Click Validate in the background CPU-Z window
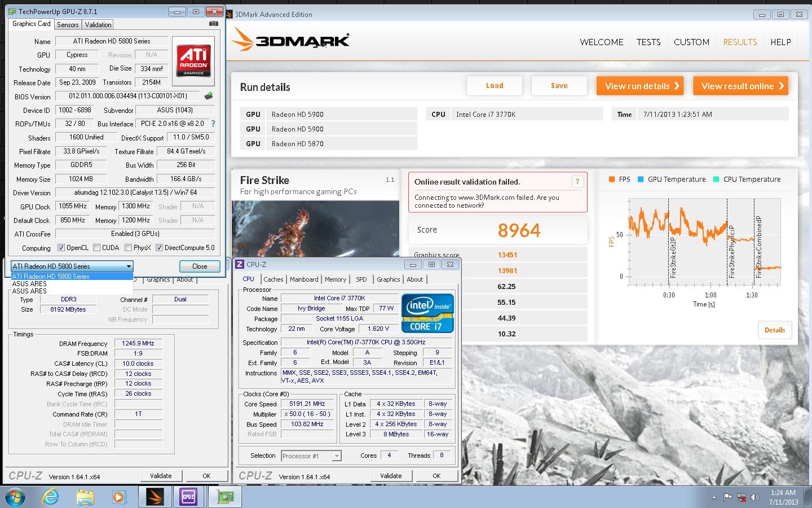The width and height of the screenshot is (812, 508). [161, 476]
